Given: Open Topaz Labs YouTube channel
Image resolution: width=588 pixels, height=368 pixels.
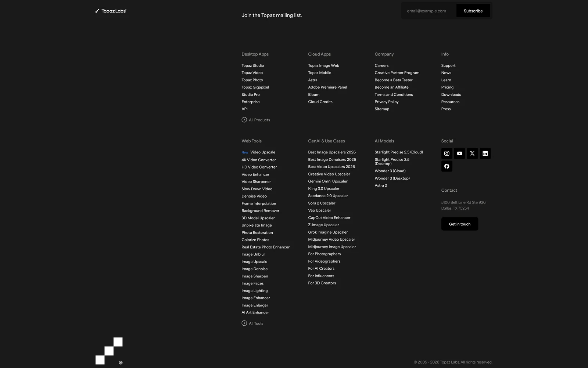Looking at the screenshot, I should coord(459,153).
